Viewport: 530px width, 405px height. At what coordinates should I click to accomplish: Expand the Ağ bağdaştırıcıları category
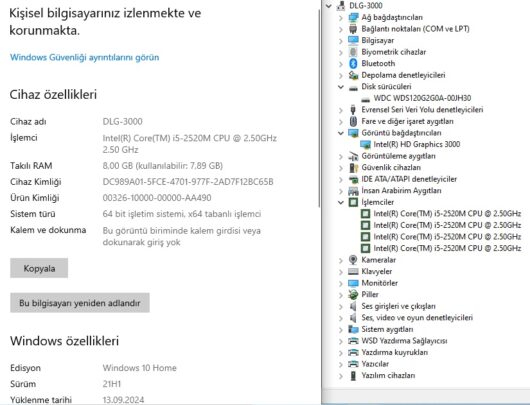[341, 17]
